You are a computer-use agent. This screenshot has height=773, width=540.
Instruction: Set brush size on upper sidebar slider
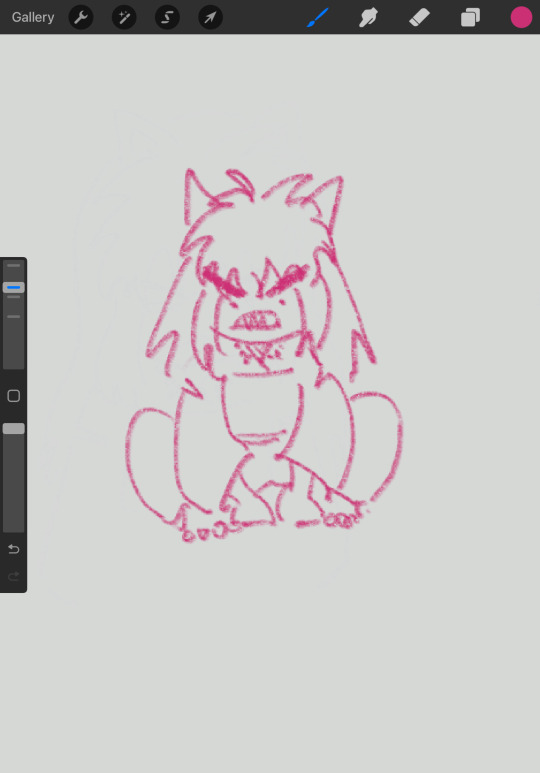click(x=14, y=287)
